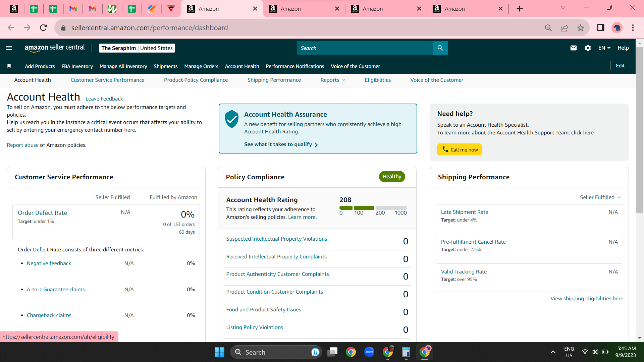Click the Windows taskbar Search box
The width and height of the screenshot is (644, 362).
[x=276, y=352]
